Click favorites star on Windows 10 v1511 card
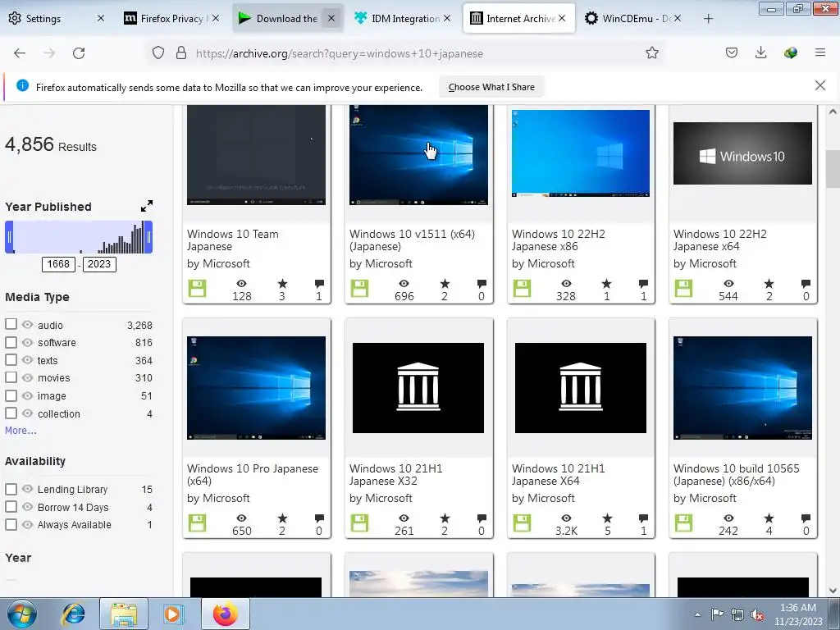This screenshot has height=630, width=840. coord(445,283)
